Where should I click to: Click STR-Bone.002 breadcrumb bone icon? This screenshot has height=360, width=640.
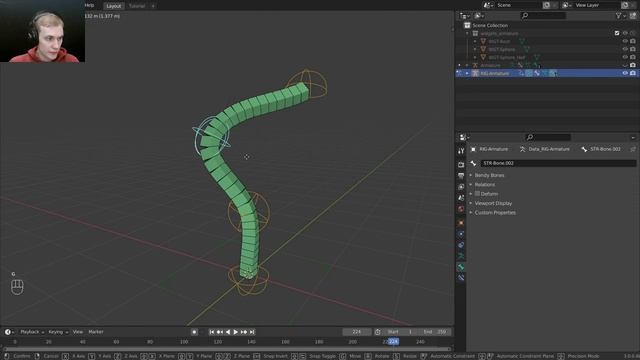pos(584,149)
